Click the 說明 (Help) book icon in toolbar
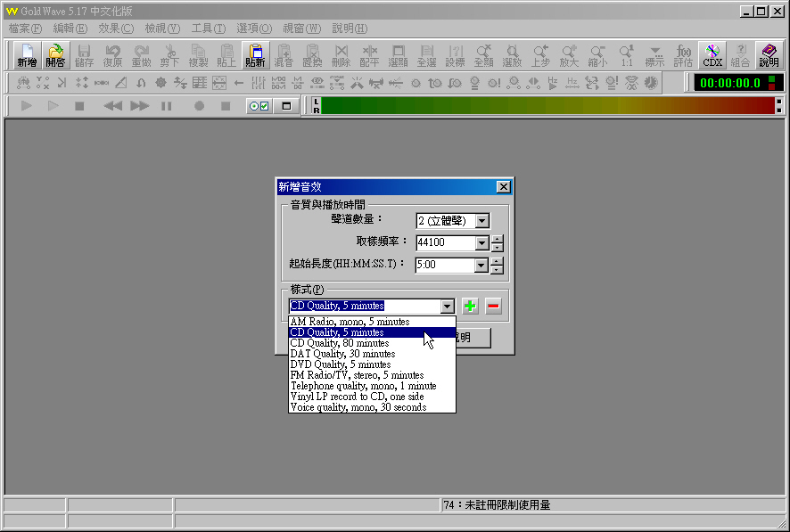Viewport: 790px width, 532px height. click(x=769, y=55)
